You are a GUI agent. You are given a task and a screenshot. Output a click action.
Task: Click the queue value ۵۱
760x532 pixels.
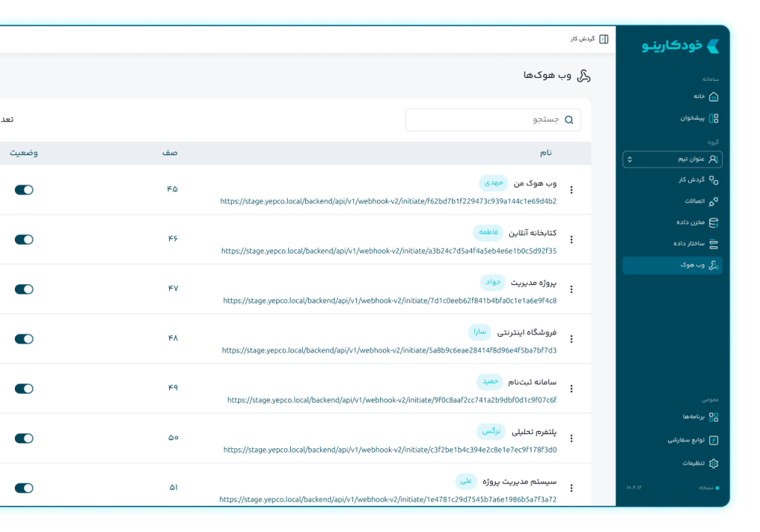point(174,487)
